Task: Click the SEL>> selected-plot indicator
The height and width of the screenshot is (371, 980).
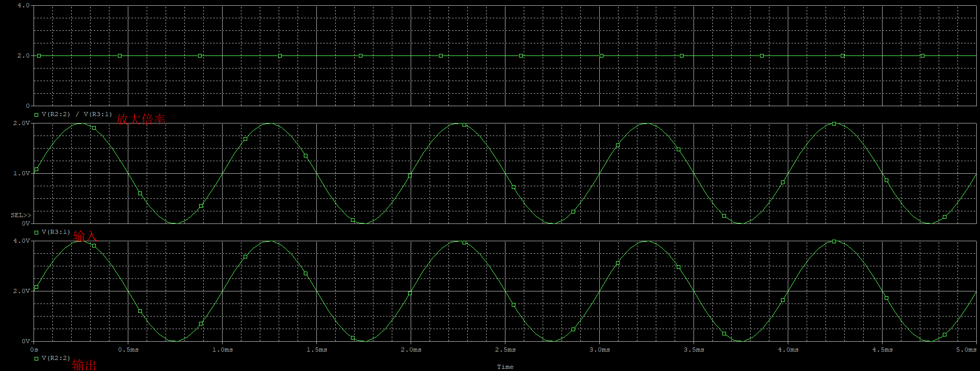Action: pos(21,215)
